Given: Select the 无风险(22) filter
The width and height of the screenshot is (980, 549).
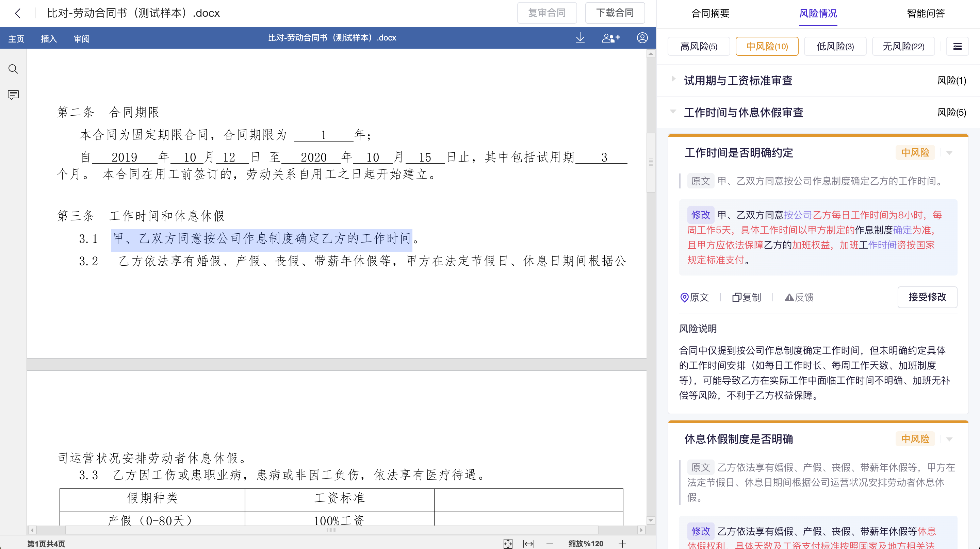Looking at the screenshot, I should click(x=903, y=46).
